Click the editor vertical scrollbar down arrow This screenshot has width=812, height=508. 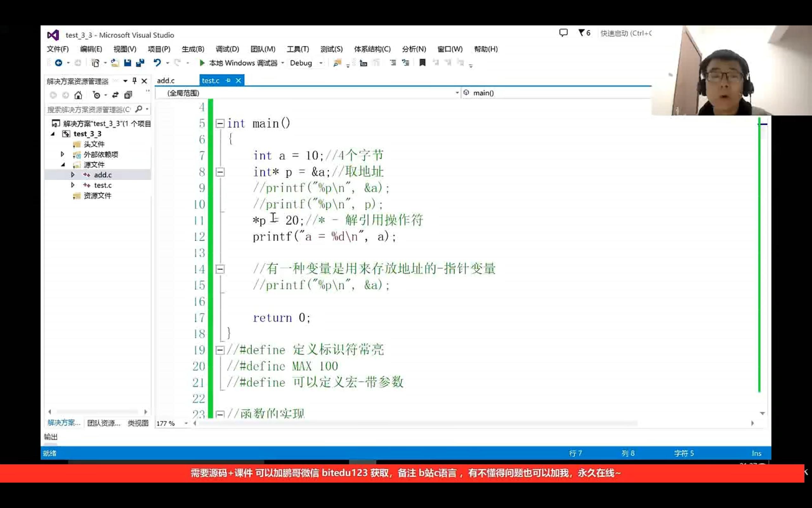762,413
